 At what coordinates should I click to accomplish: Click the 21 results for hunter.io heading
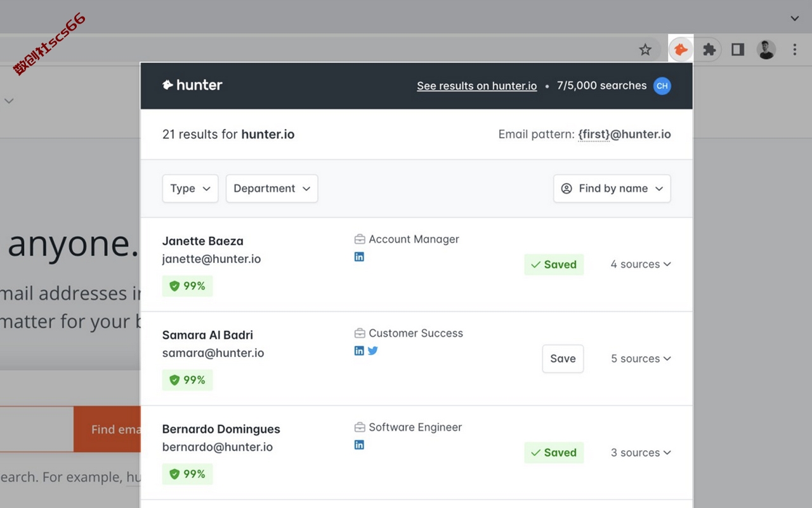pyautogui.click(x=228, y=134)
